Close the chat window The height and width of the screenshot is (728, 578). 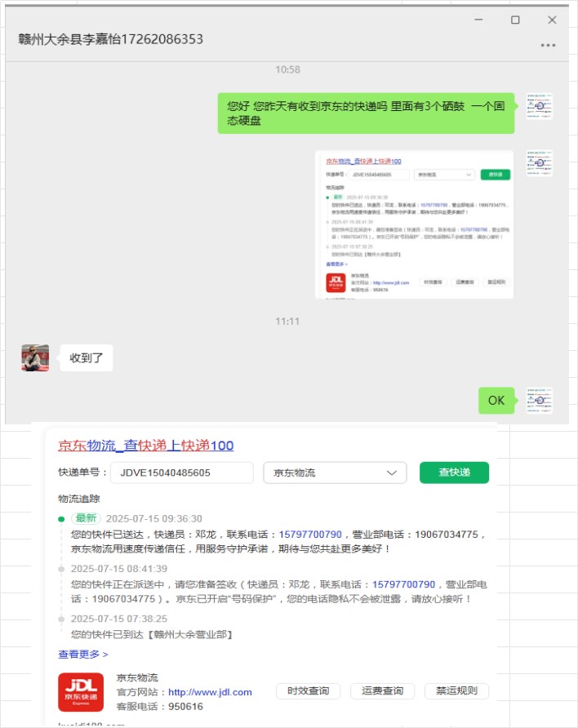pyautogui.click(x=552, y=20)
